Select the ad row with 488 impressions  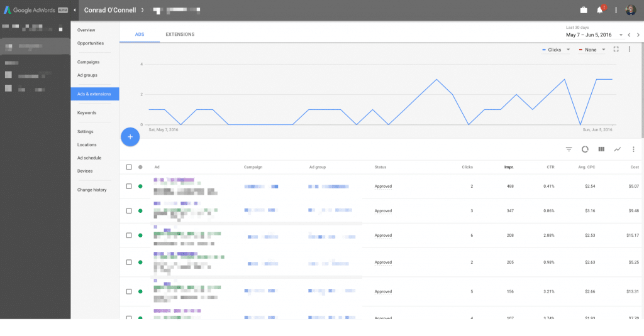129,187
